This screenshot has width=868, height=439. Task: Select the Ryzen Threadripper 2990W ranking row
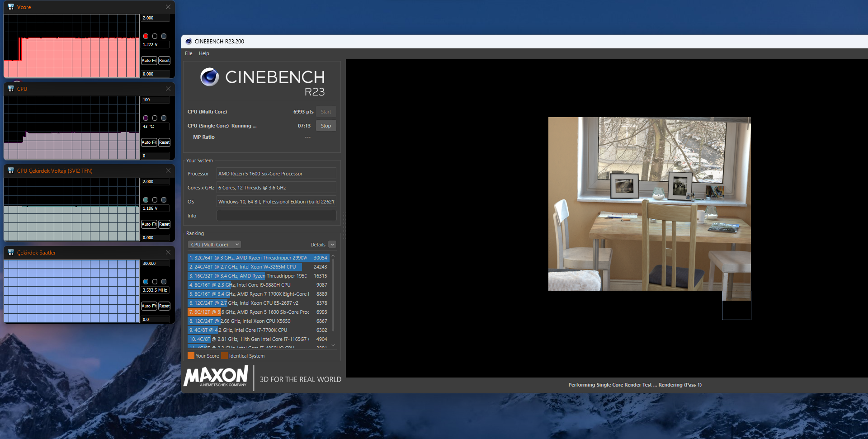[258, 258]
